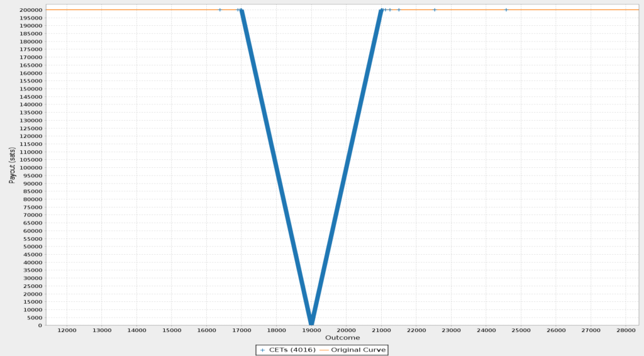This screenshot has height=356, width=644.
Task: Click x-axis tick label 28000
Action: [x=626, y=330]
